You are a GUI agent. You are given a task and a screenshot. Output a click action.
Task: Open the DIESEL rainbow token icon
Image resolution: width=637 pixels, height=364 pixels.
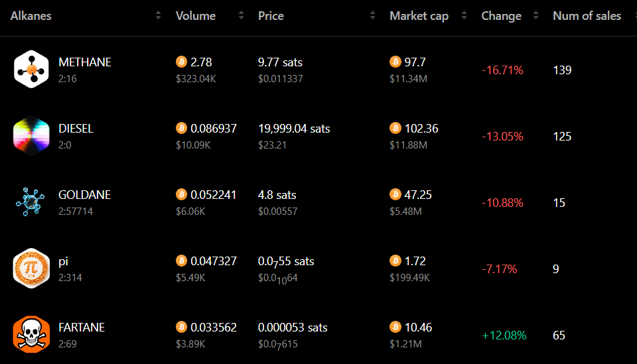[31, 135]
